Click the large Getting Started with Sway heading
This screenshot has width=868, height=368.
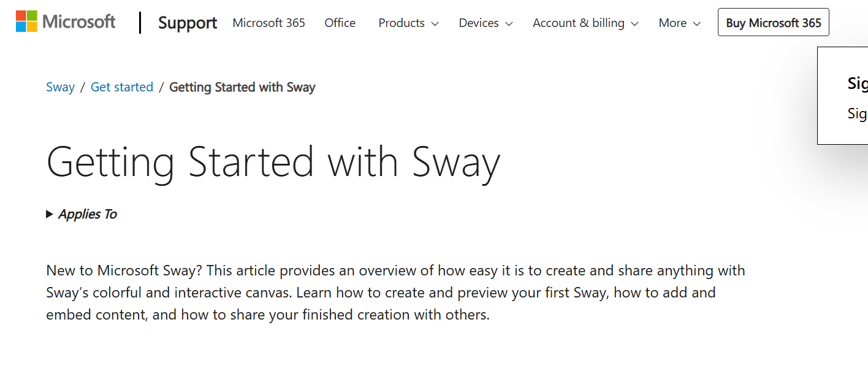point(273,163)
